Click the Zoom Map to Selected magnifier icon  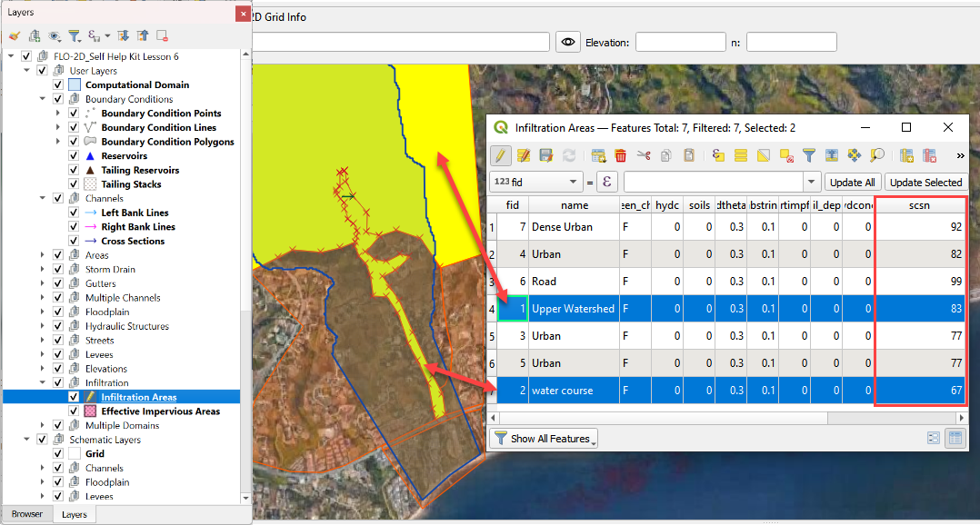point(877,155)
